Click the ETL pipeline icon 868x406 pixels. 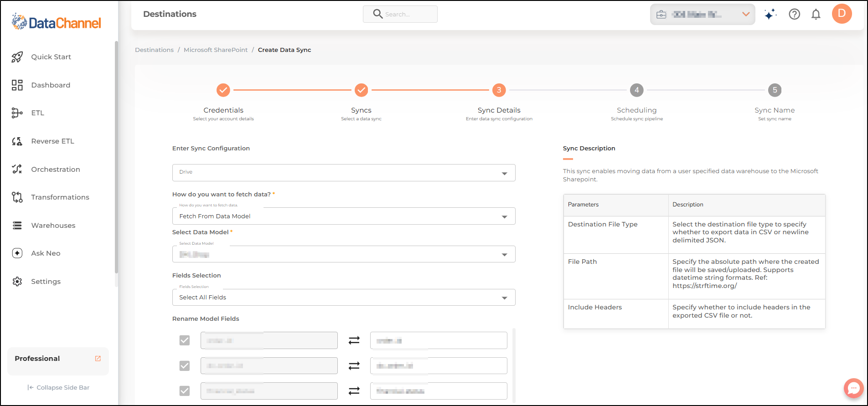17,113
